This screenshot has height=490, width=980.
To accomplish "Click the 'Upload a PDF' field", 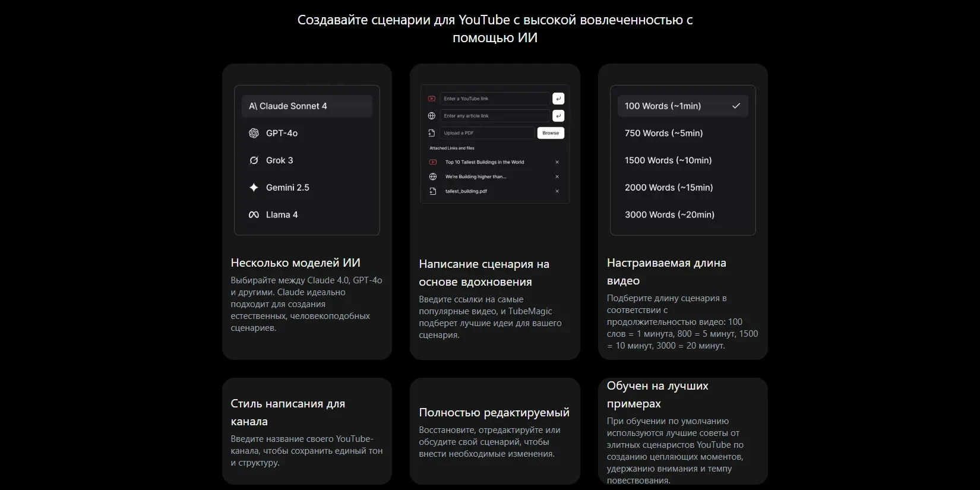I will coord(487,133).
